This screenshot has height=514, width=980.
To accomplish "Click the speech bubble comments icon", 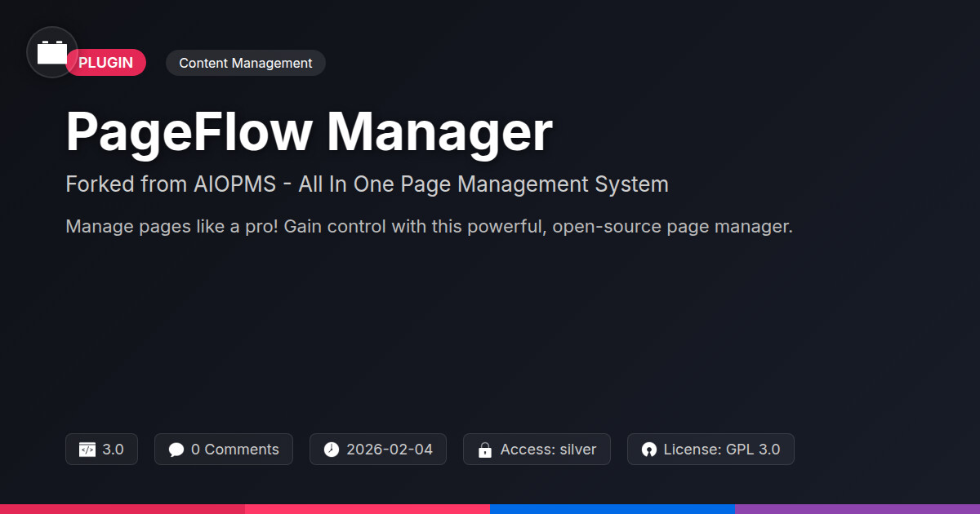I will pyautogui.click(x=176, y=450).
